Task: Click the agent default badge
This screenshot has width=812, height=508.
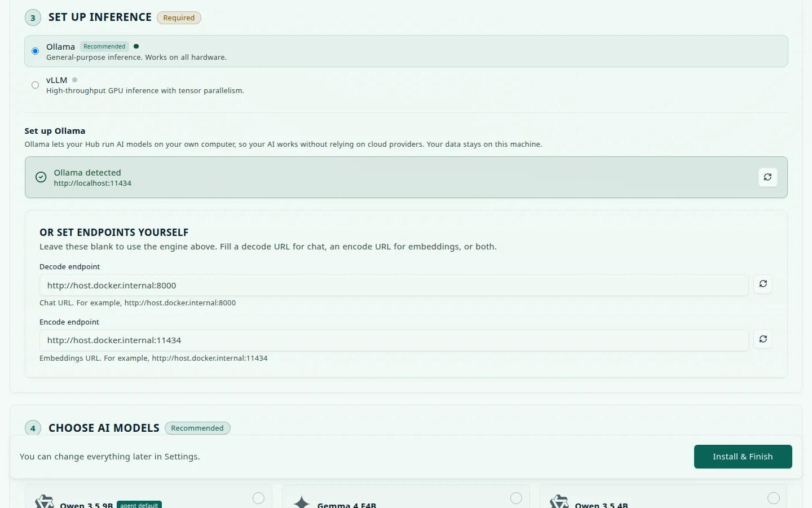Action: coord(139,505)
